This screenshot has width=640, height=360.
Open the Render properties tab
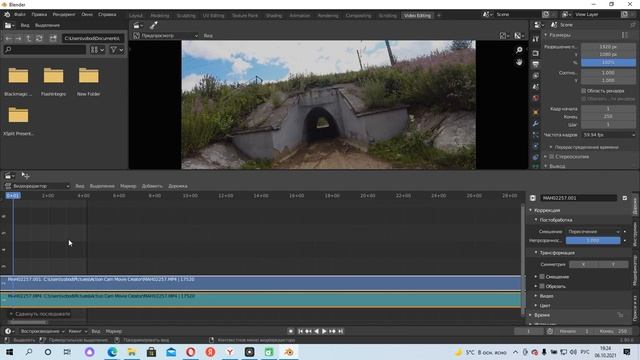click(536, 53)
